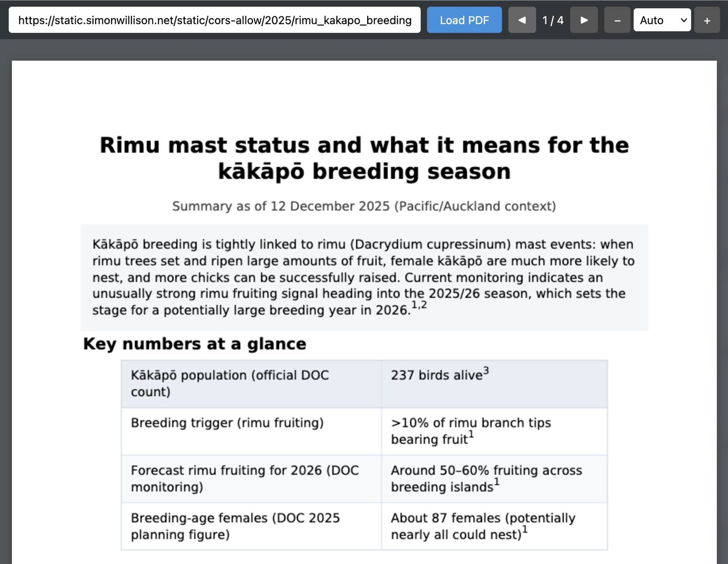The height and width of the screenshot is (564, 728).
Task: Click the December 2025 summary subtitle
Action: (364, 206)
